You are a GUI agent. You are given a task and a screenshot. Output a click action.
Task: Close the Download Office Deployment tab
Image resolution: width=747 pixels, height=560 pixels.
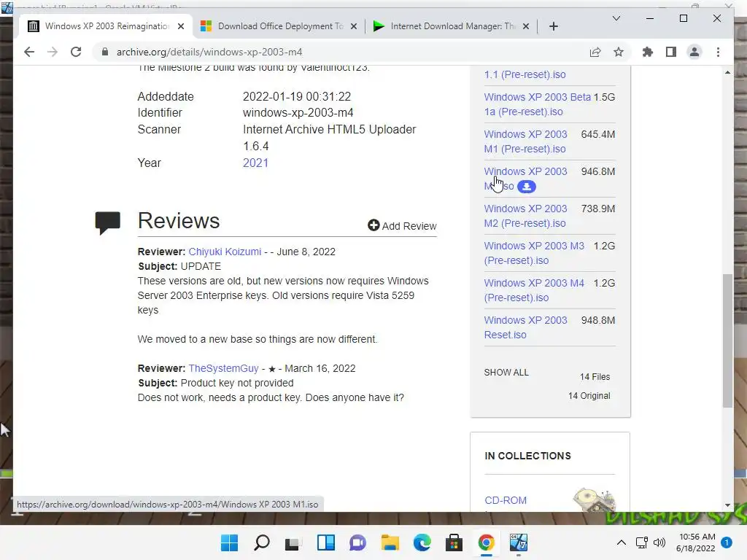click(x=354, y=26)
